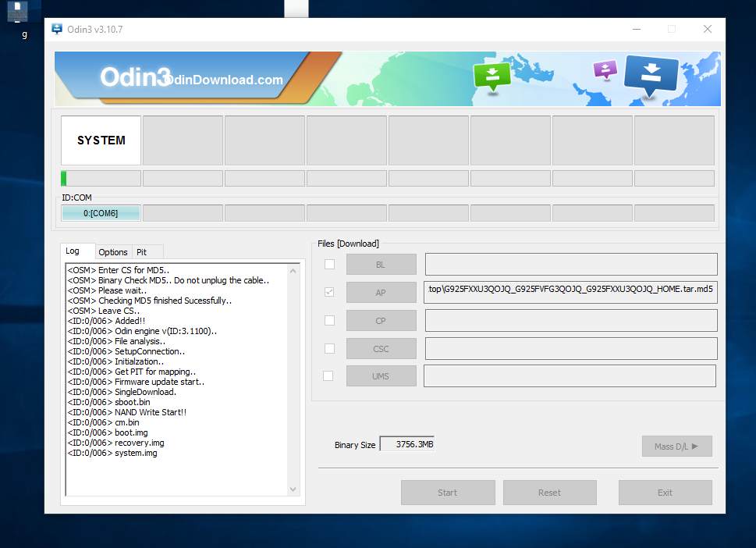Click log line "system.img"
This screenshot has height=548, width=756.
tap(112, 453)
